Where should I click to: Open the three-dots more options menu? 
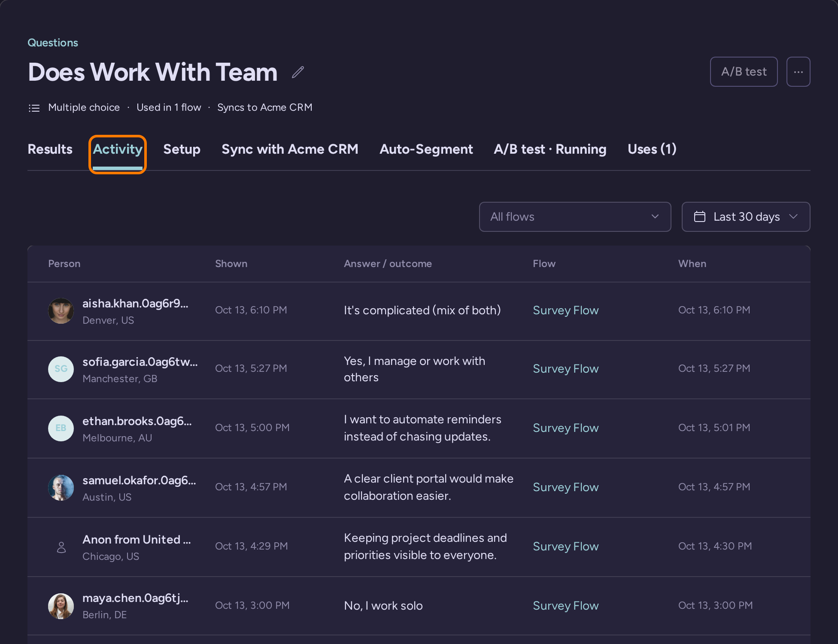pos(798,72)
